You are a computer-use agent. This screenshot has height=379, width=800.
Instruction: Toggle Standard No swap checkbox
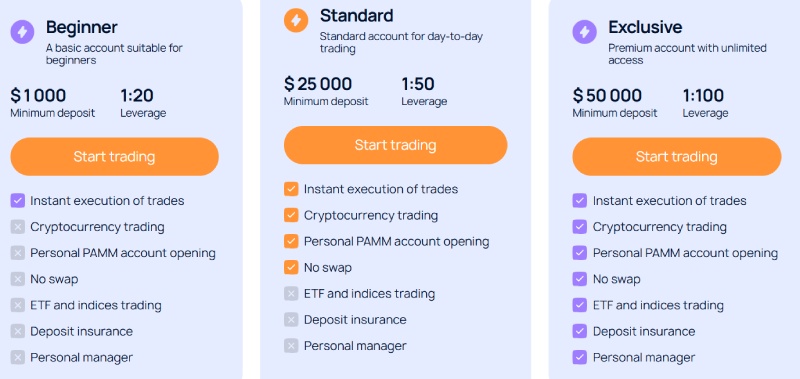point(291,267)
